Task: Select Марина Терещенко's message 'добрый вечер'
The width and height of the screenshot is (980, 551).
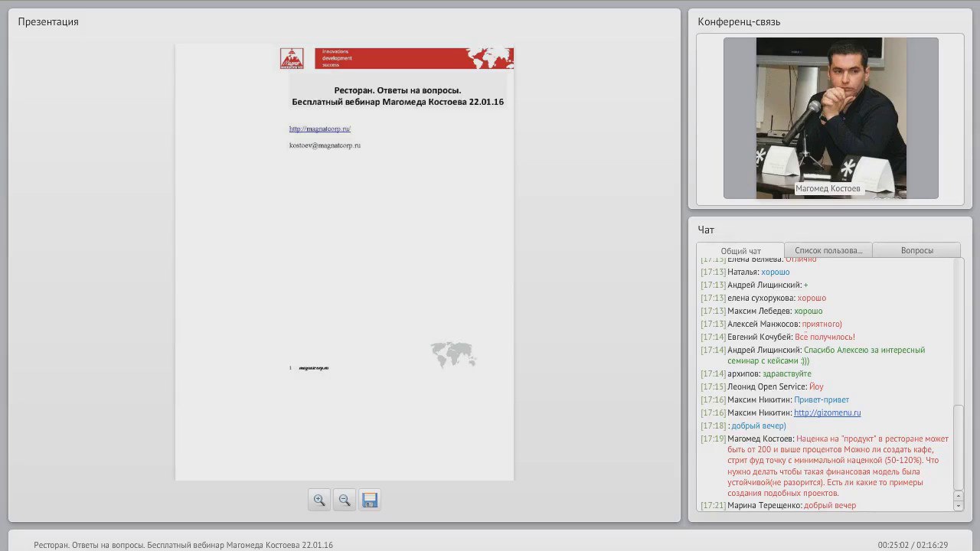Action: point(830,505)
